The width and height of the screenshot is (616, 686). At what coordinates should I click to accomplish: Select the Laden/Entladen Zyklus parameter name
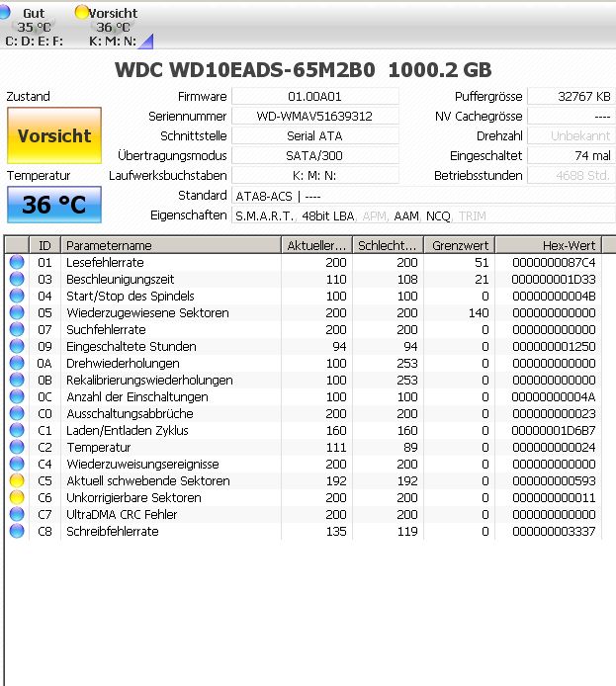(x=128, y=430)
